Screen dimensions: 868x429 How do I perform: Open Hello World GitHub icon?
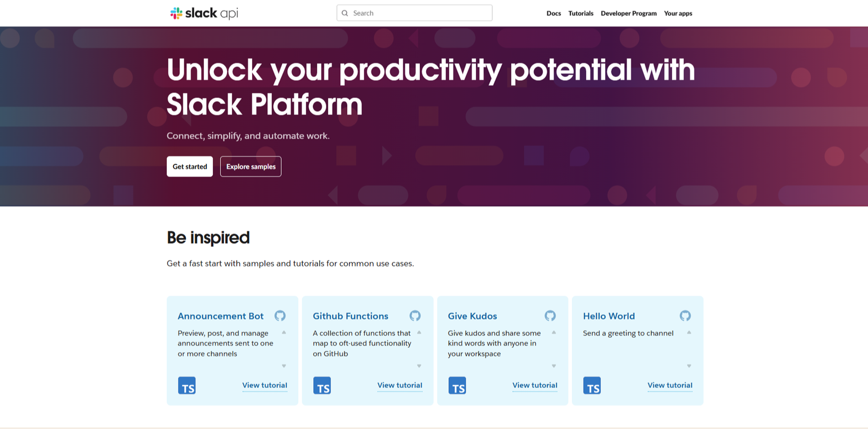tap(685, 316)
